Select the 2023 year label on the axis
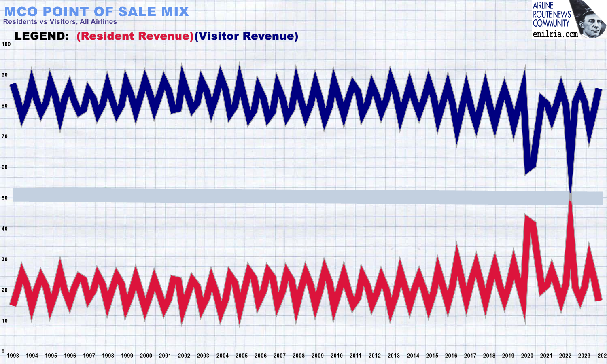The image size is (607, 364). click(x=584, y=356)
